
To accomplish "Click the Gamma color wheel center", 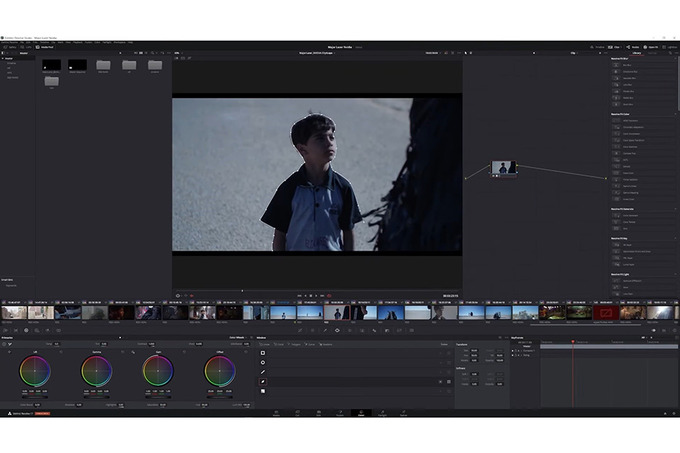I will (96, 371).
